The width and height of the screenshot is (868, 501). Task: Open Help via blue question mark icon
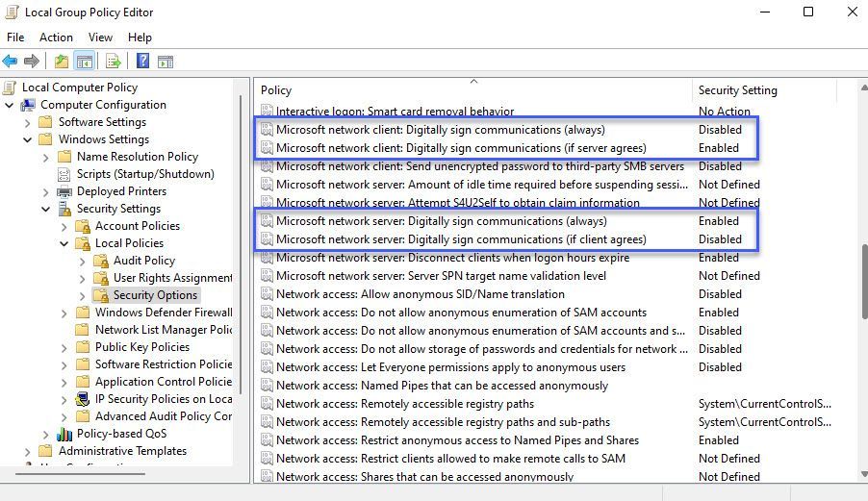click(x=142, y=62)
